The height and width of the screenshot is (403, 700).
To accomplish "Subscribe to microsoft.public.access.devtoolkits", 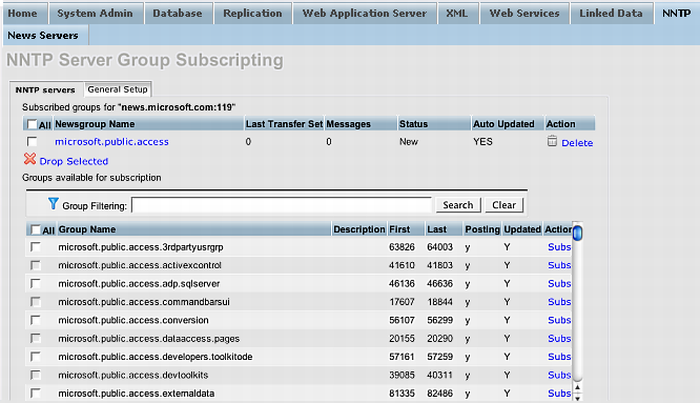I will pyautogui.click(x=559, y=375).
